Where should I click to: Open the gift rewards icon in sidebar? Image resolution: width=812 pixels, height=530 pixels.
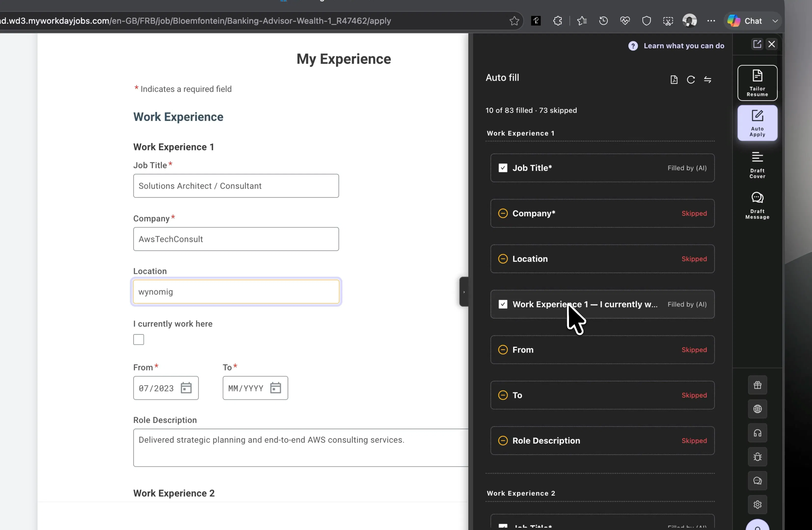tap(757, 385)
